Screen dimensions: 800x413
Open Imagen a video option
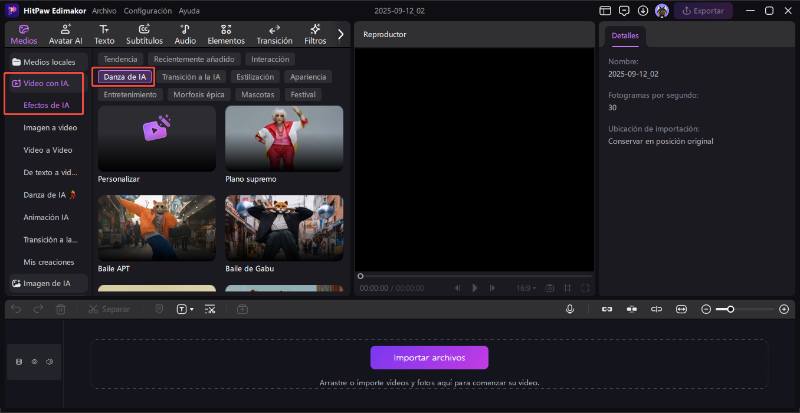point(50,128)
